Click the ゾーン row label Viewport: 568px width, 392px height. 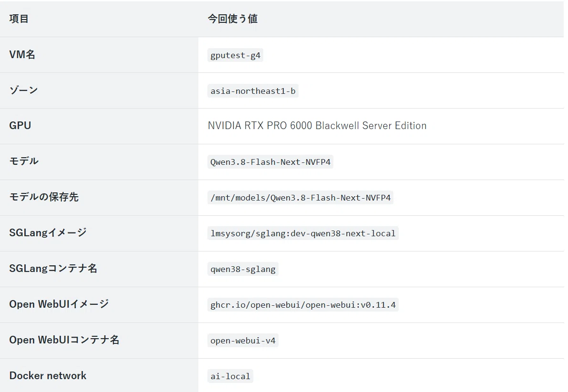(23, 90)
